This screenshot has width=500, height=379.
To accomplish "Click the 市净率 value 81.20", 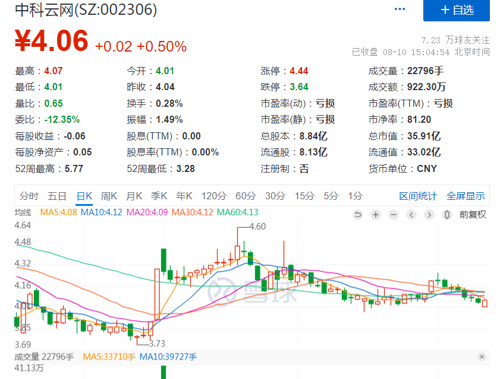I will pyautogui.click(x=419, y=119).
